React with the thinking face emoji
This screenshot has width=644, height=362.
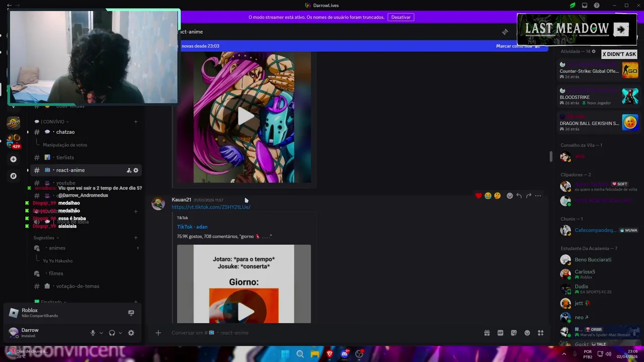coord(497,196)
